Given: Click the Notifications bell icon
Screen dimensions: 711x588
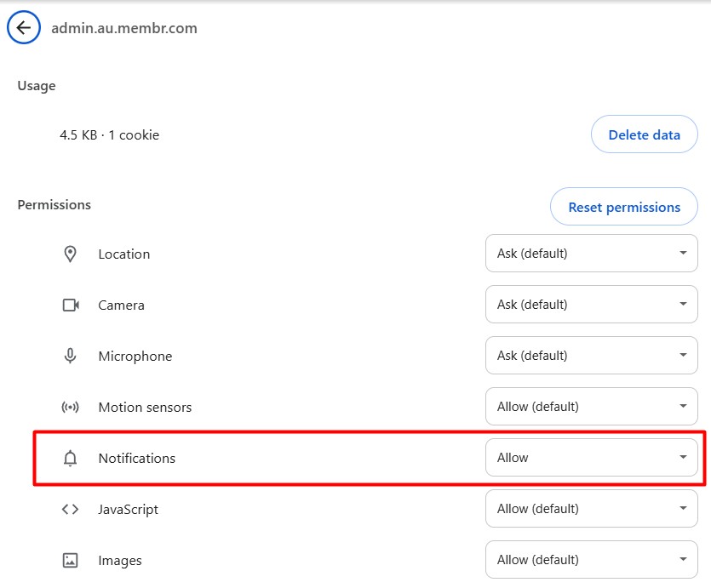Looking at the screenshot, I should tap(71, 458).
